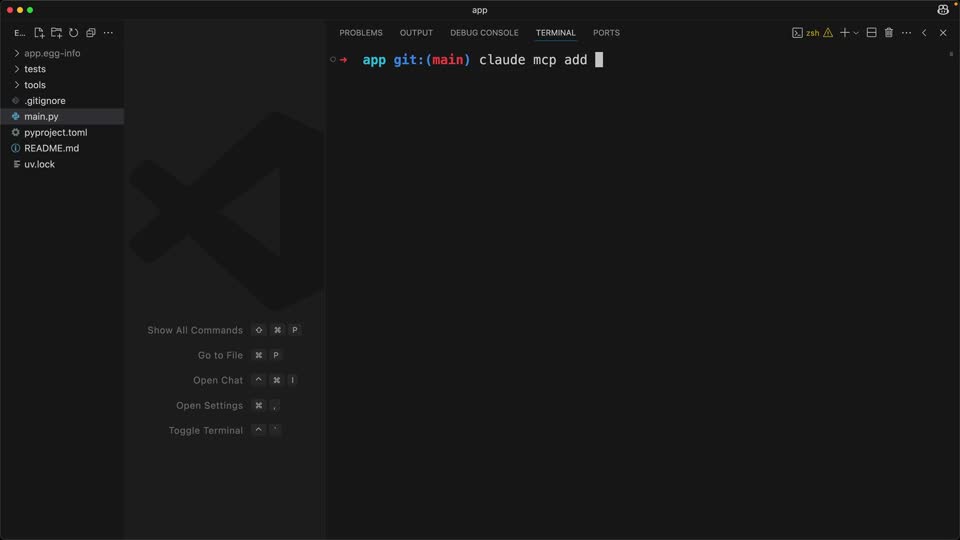Click the terminal prompt circle decoration
The width and height of the screenshot is (960, 540).
coord(333,59)
